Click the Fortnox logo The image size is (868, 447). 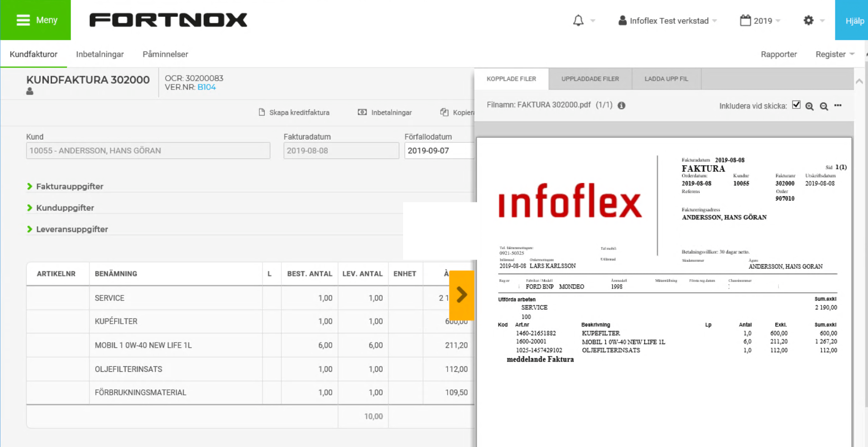pos(168,20)
